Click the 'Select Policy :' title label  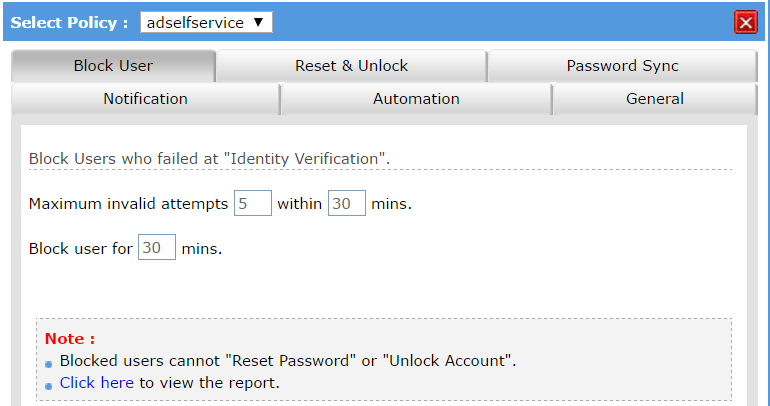pos(69,22)
